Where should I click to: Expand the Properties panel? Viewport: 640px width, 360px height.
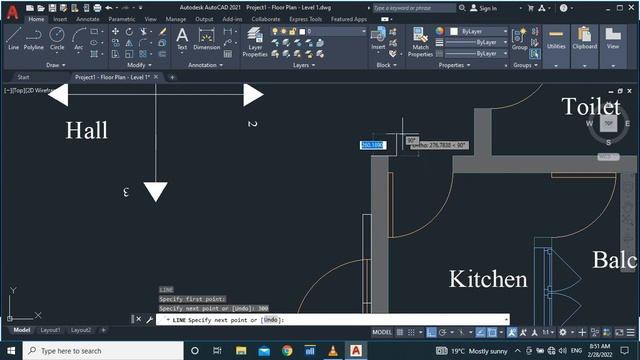coord(454,65)
